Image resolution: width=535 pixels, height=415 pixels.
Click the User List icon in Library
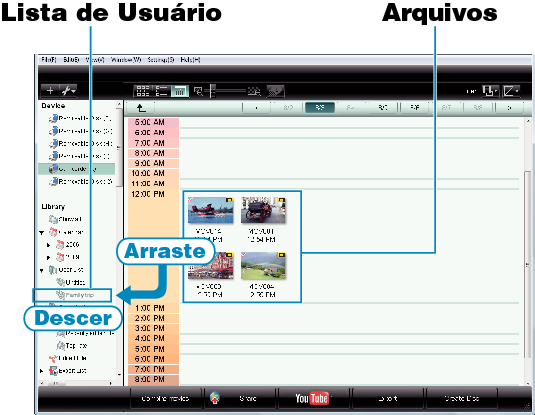click(53, 270)
